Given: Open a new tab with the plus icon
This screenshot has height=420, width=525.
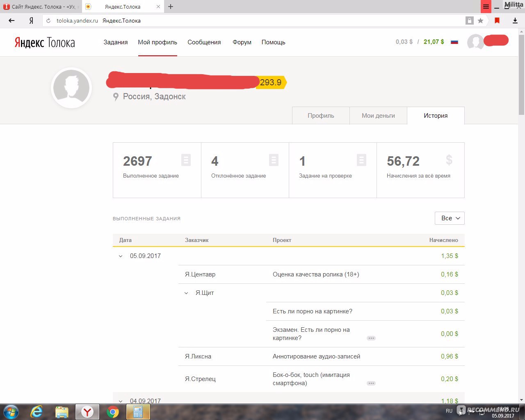Looking at the screenshot, I should pos(171,7).
